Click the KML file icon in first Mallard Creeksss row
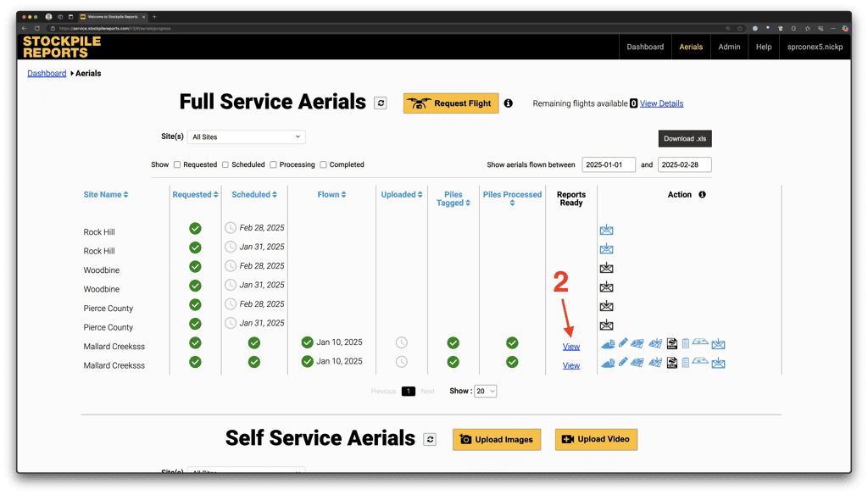This screenshot has width=868, height=495. click(671, 343)
